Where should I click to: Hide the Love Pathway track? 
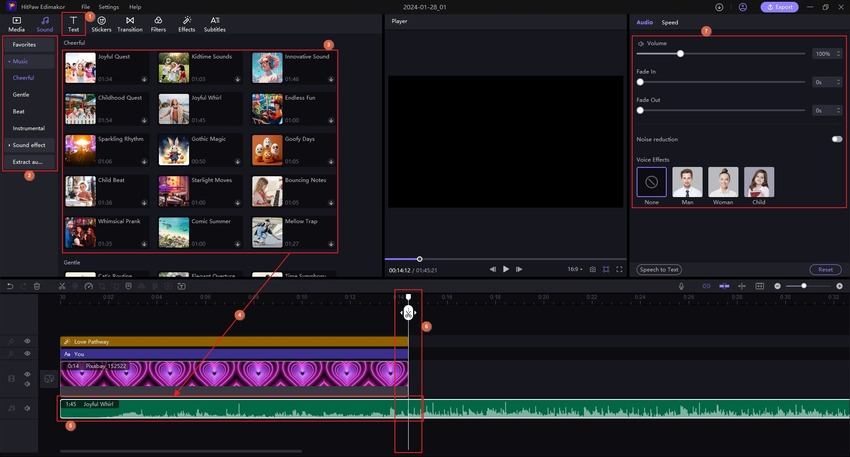coord(27,341)
